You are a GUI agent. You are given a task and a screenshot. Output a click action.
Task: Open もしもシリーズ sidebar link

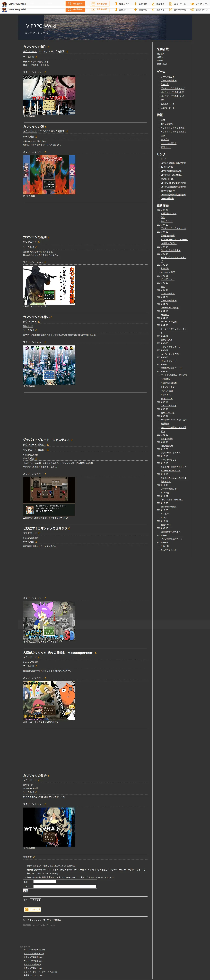168,104
